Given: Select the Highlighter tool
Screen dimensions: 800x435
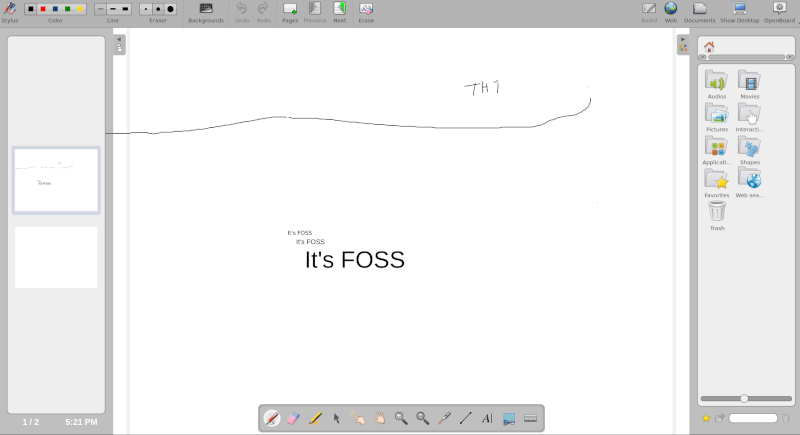Looking at the screenshot, I should [315, 418].
